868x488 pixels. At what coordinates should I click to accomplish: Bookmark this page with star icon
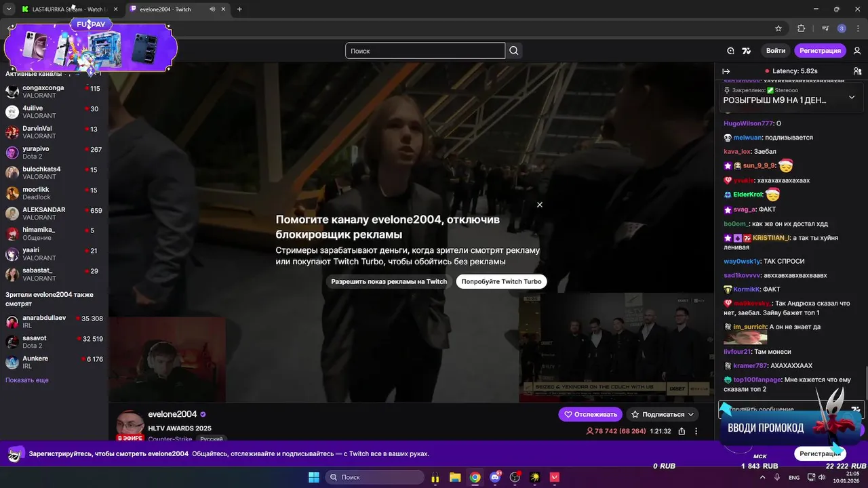tap(778, 28)
